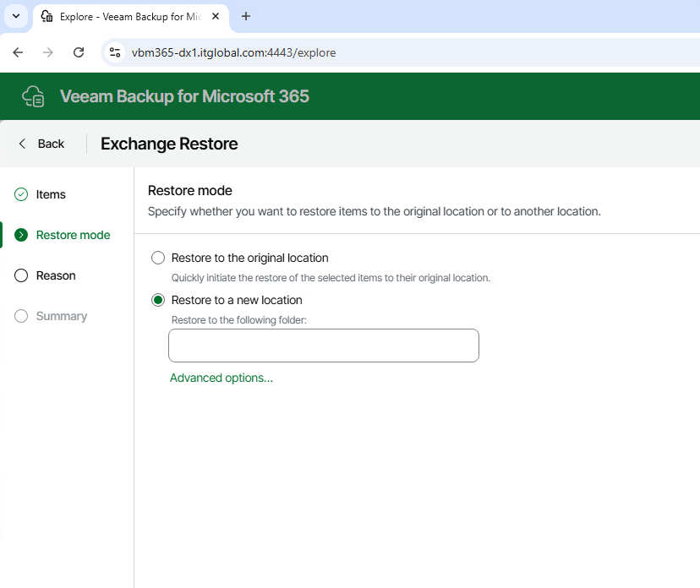700x588 pixels.
Task: Click the Items step checkmark icon
Action: 21,194
